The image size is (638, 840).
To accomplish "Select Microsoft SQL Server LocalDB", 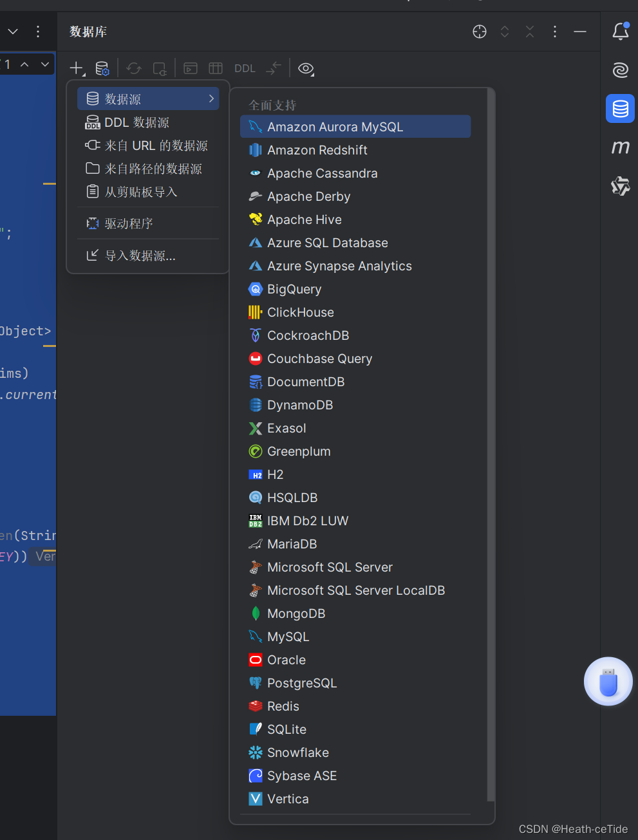I will 355,590.
